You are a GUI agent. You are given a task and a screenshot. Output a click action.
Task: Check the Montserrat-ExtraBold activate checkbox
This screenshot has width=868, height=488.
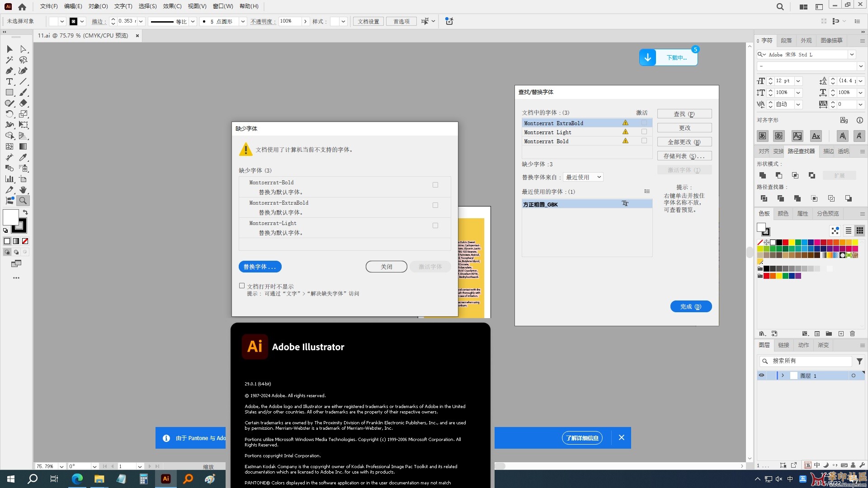tap(435, 205)
